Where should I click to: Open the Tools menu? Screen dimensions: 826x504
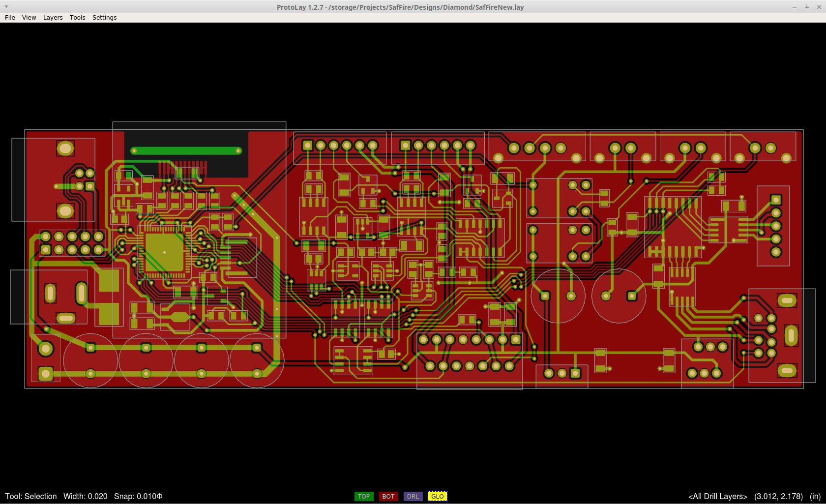[77, 18]
